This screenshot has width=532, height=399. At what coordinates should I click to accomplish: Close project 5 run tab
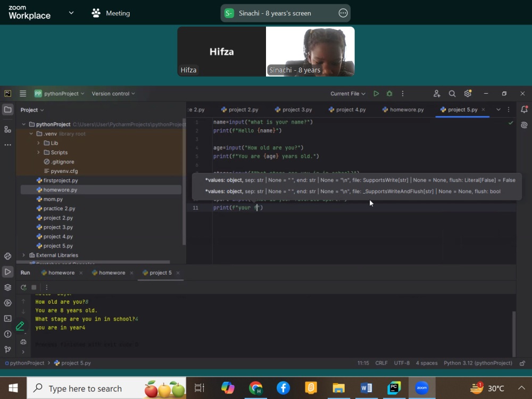pyautogui.click(x=178, y=273)
